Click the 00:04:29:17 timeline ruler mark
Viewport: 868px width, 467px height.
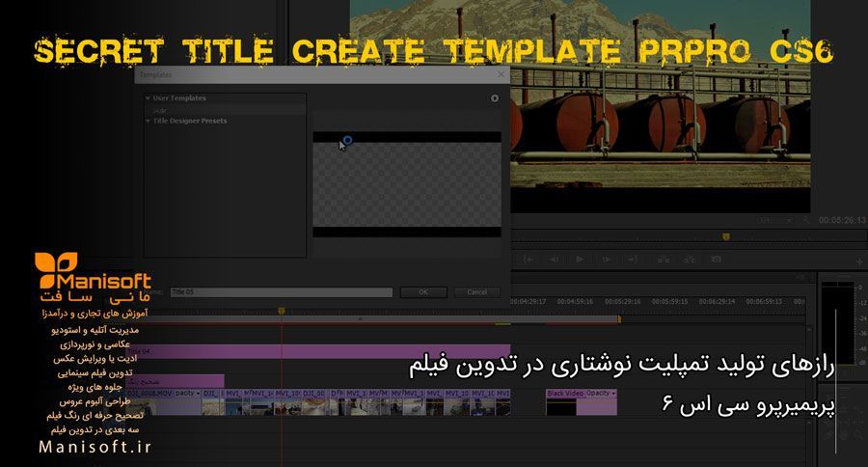(529, 301)
